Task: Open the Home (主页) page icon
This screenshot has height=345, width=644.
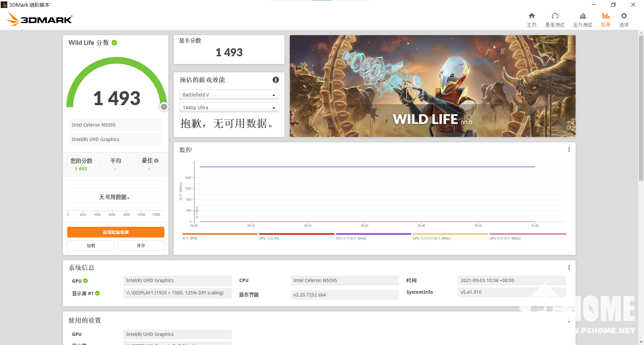Action: (x=532, y=16)
